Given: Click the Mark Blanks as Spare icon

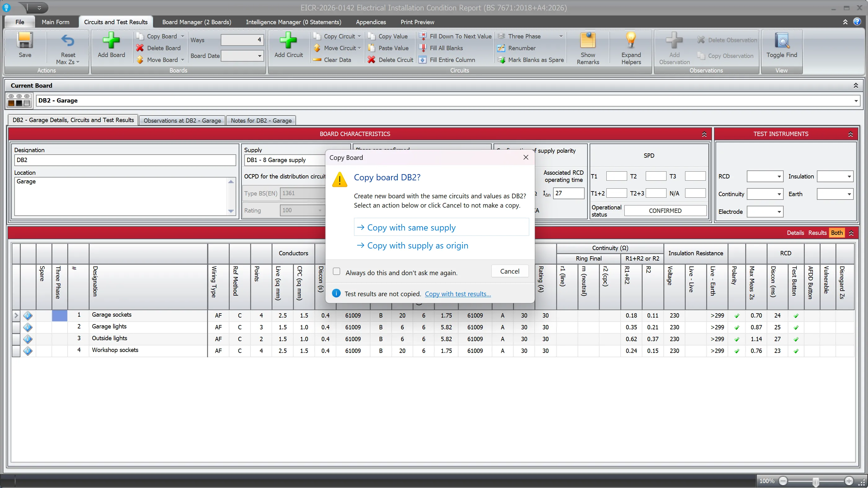Looking at the screenshot, I should click(501, 59).
